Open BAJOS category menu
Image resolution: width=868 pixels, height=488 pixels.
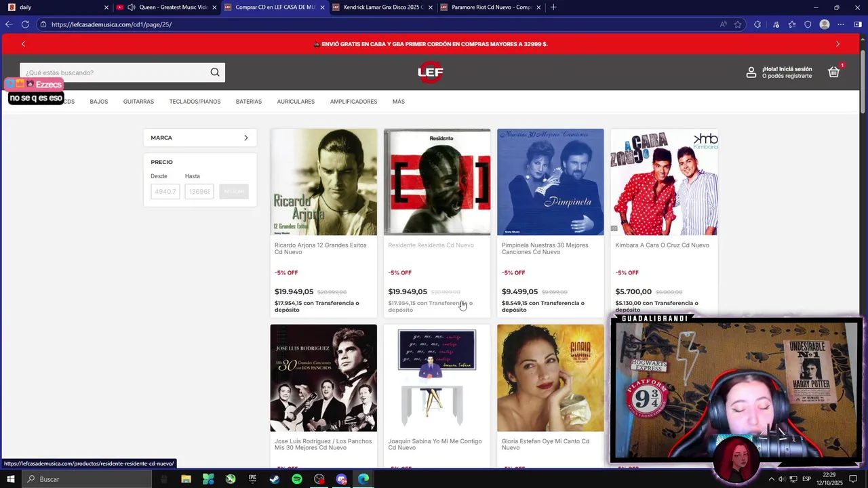(99, 102)
